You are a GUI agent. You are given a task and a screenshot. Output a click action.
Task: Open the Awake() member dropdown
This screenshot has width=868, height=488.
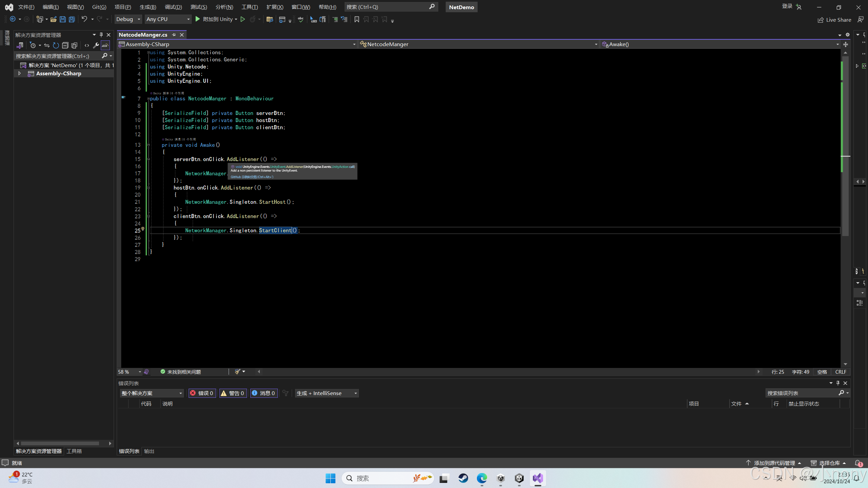tap(837, 44)
